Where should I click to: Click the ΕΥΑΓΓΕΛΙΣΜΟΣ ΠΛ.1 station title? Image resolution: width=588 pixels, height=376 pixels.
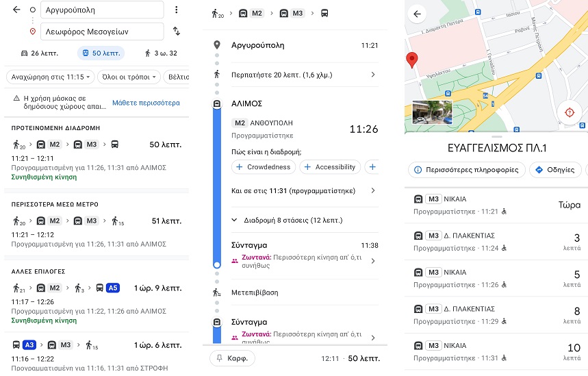pos(497,148)
